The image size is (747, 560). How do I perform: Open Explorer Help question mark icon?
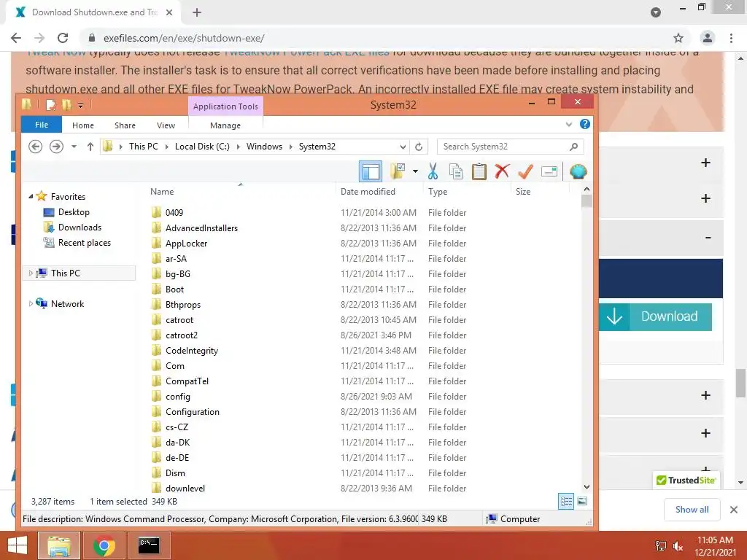coord(585,124)
